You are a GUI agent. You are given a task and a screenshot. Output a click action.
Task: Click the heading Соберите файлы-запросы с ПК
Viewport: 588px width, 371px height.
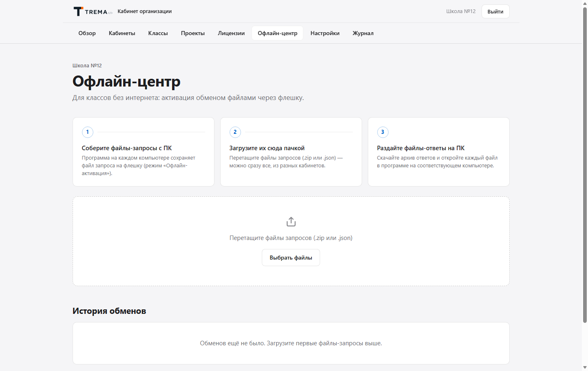pos(127,148)
